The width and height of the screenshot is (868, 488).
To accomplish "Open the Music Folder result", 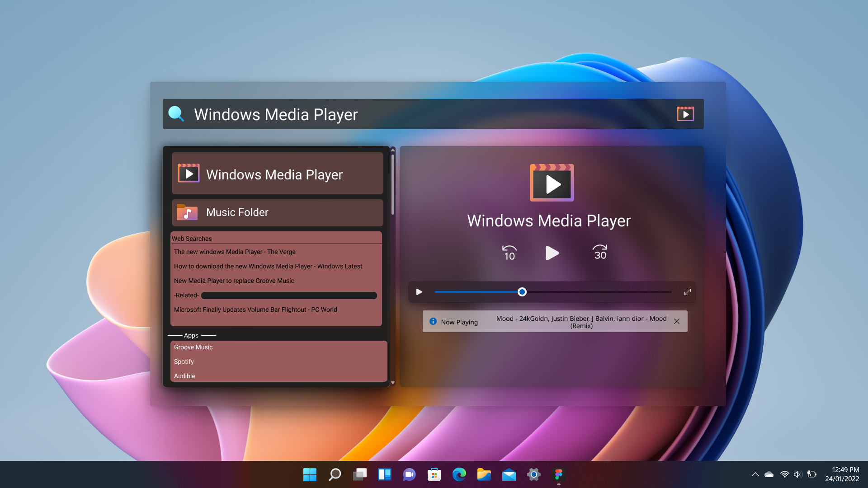I will tap(277, 212).
